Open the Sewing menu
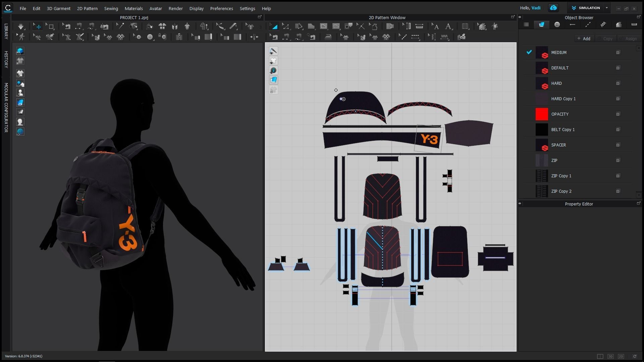 [111, 8]
